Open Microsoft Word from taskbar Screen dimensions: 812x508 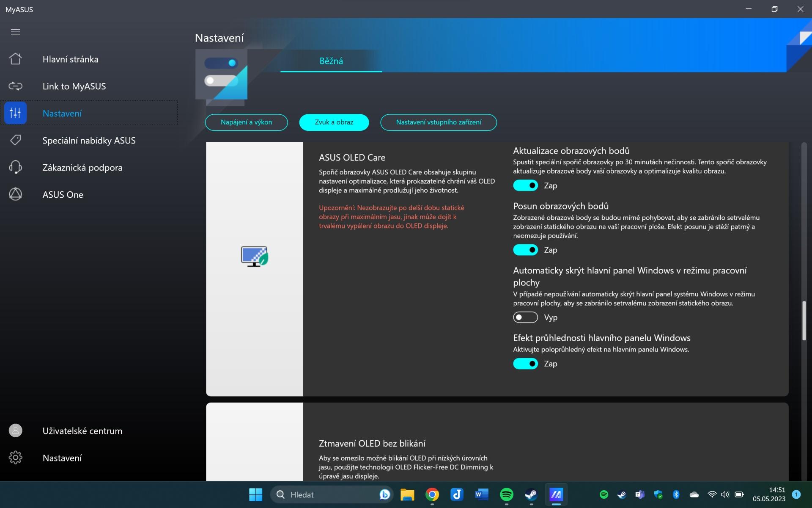[x=481, y=494]
